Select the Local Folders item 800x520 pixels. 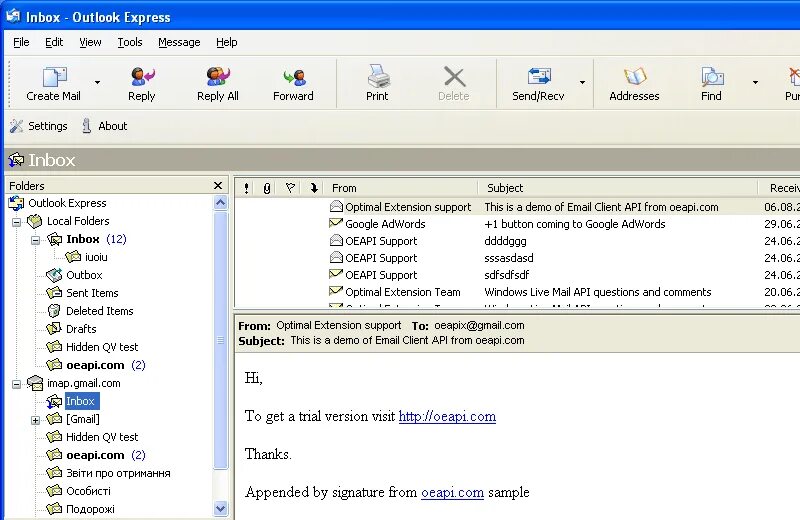pos(78,221)
